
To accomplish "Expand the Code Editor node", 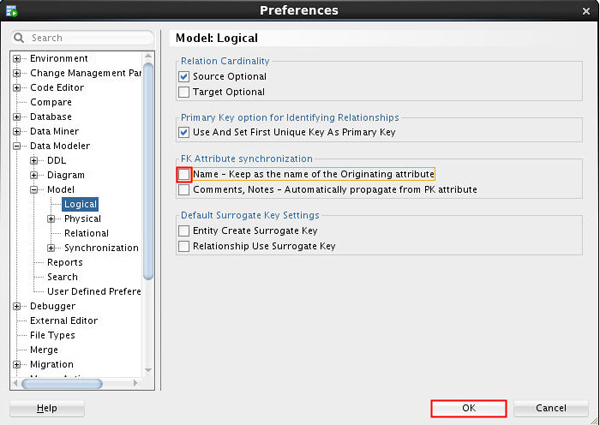I will point(17,88).
